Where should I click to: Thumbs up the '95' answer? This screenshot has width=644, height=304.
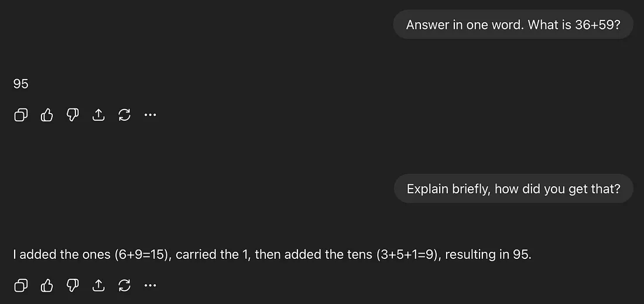47,115
